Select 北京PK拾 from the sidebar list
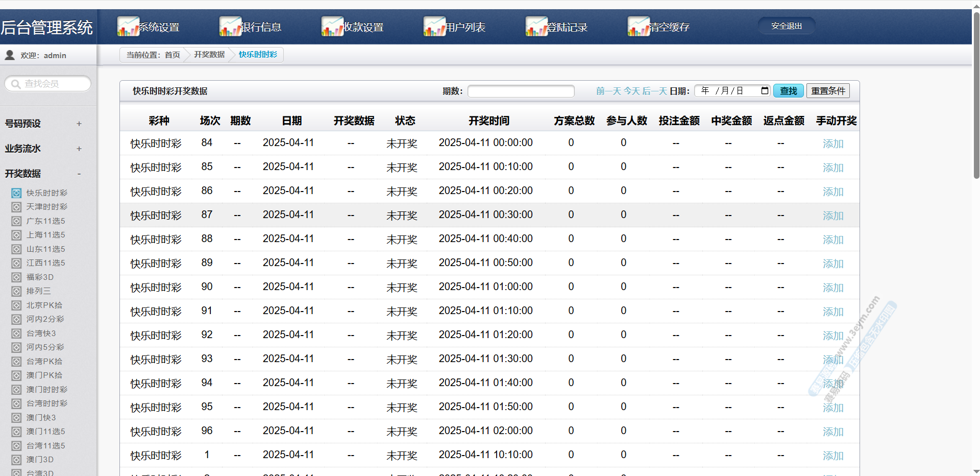980x476 pixels. point(44,305)
